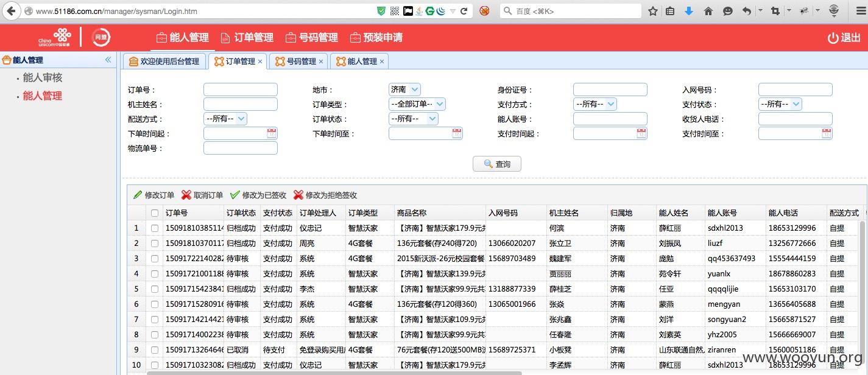Screen dimensions: 868x375
Task: Click the 修改订单 pencil icon
Action: coord(138,195)
